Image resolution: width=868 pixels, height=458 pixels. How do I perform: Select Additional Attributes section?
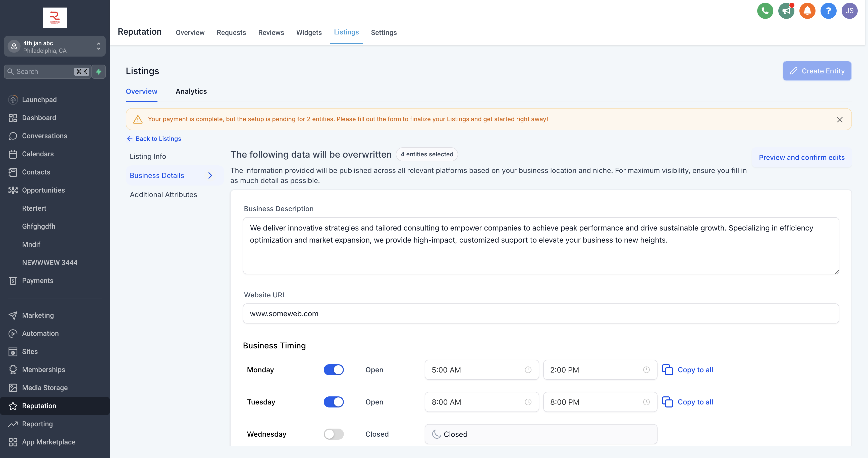[x=164, y=195]
